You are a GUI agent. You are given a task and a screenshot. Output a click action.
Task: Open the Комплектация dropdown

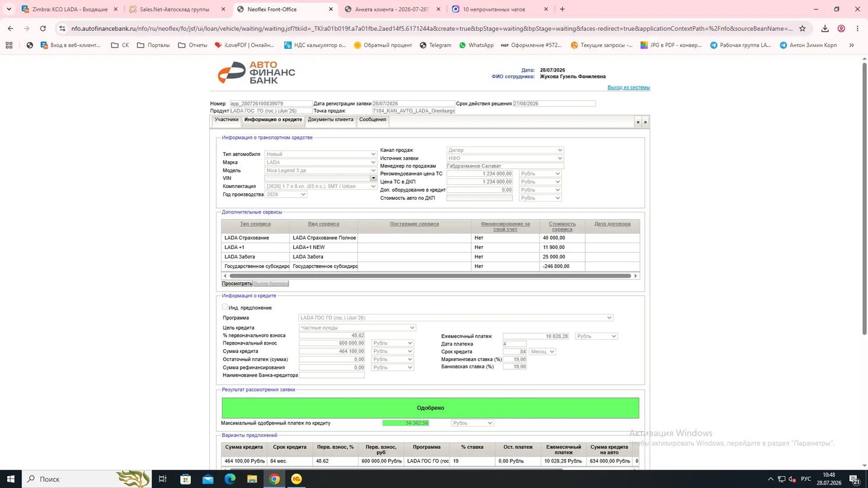point(320,186)
